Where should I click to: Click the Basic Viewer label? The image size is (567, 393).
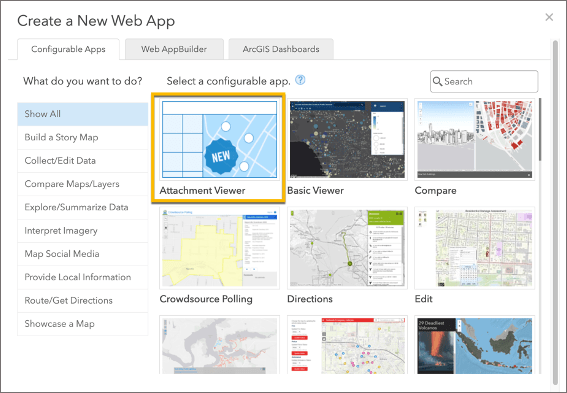coord(315,191)
